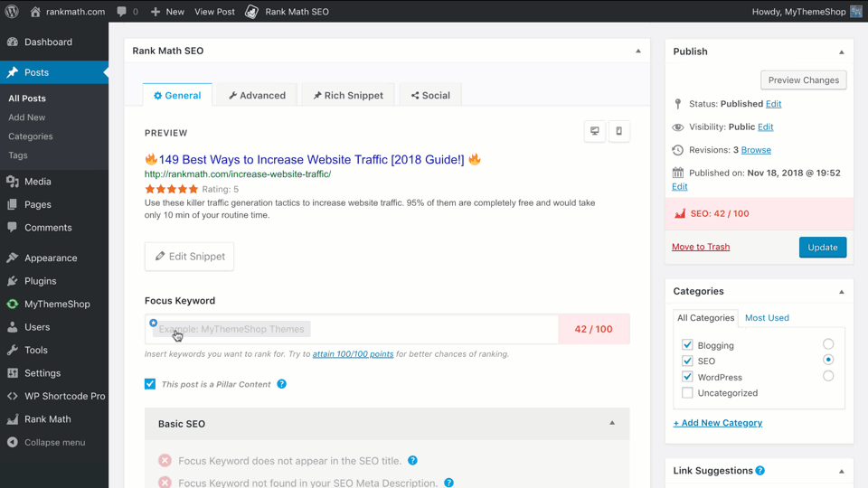This screenshot has width=868, height=488.
Task: Check the Uncategorized category
Action: (x=687, y=393)
